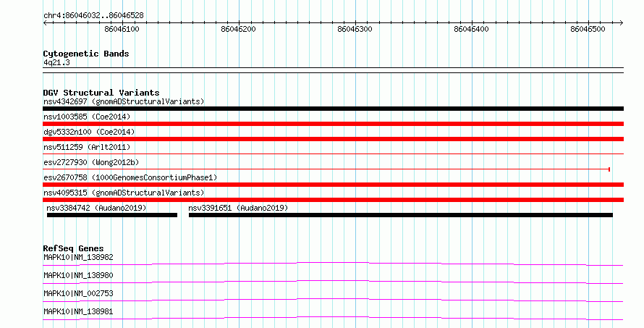Image resolution: width=644 pixels, height=328 pixels.
Task: Click ruler coordinate label 86046400
Action: [x=472, y=29]
